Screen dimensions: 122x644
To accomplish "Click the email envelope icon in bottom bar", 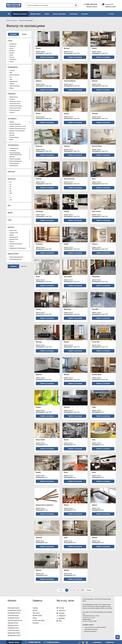I will [45, 642].
